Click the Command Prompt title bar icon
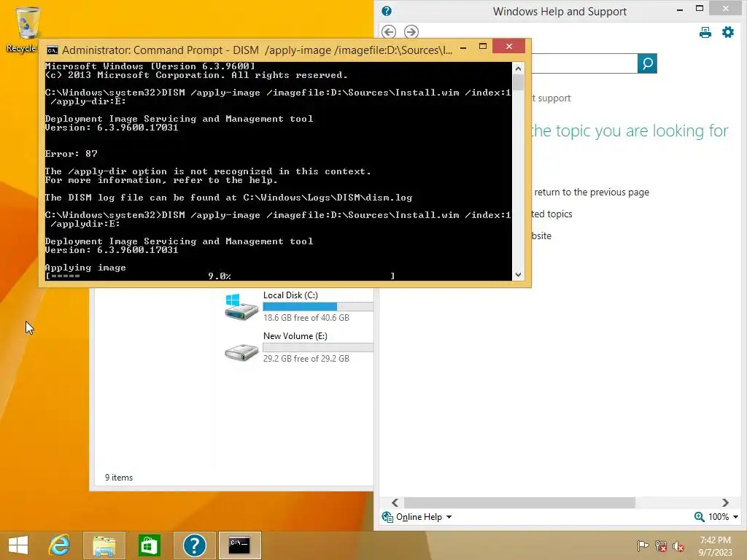This screenshot has height=560, width=747. [53, 50]
